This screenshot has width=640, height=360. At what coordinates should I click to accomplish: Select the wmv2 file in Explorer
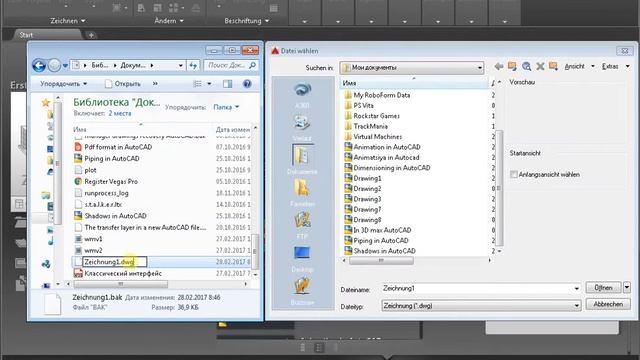point(93,250)
